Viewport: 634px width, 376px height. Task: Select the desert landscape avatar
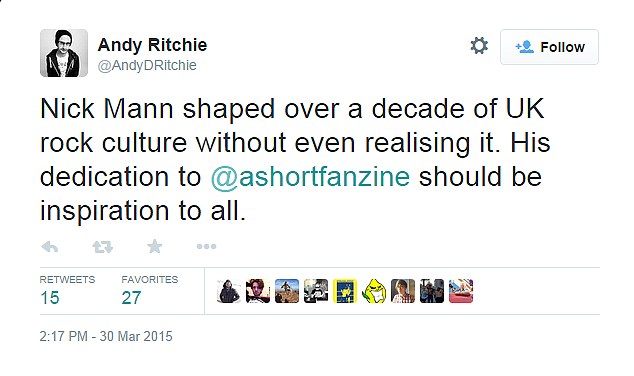(287, 291)
